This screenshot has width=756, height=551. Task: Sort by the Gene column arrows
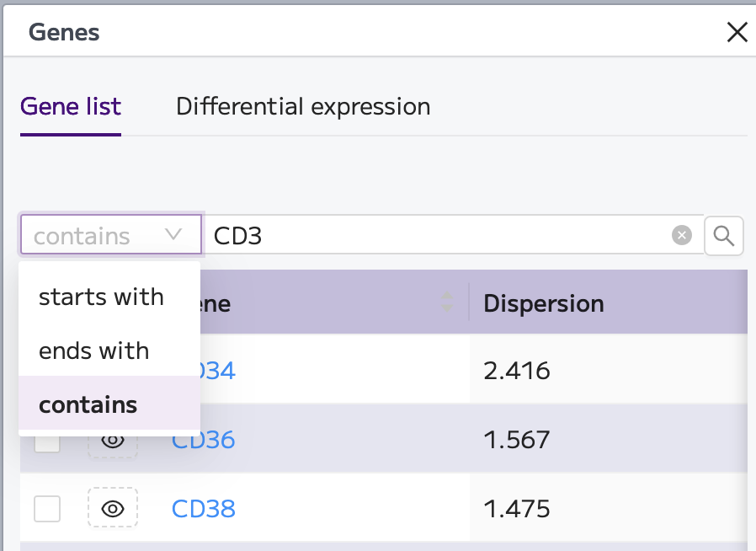point(447,302)
